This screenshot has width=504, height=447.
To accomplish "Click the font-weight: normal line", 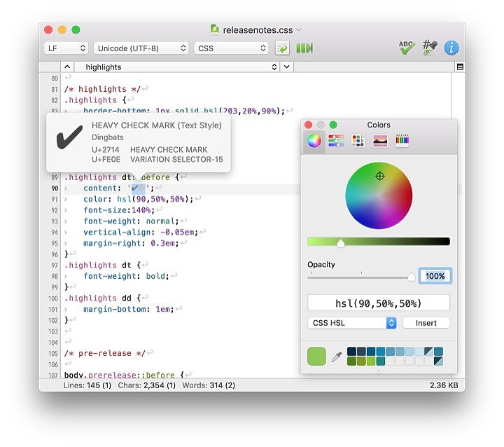I will point(131,221).
